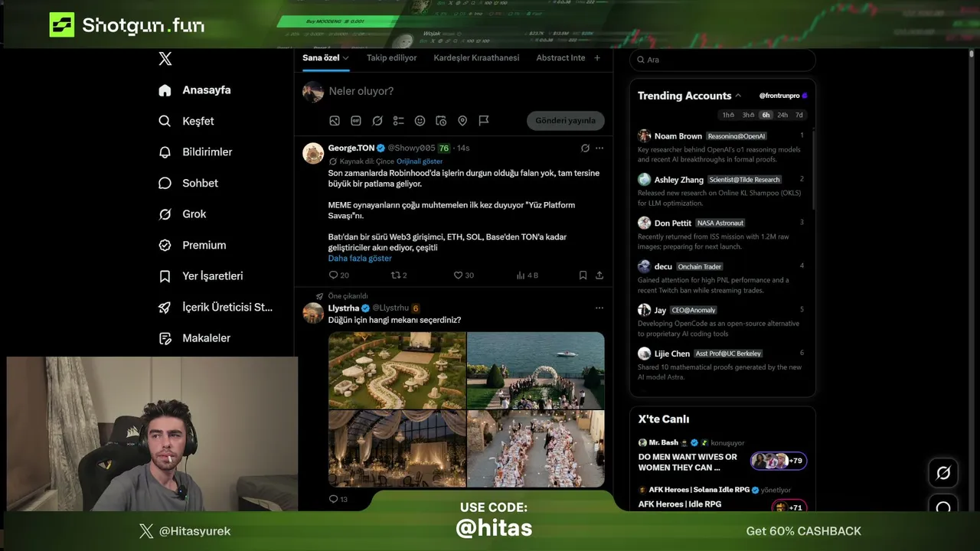980x551 pixels.
Task: Add a poll to the new post
Action: pyautogui.click(x=398, y=121)
